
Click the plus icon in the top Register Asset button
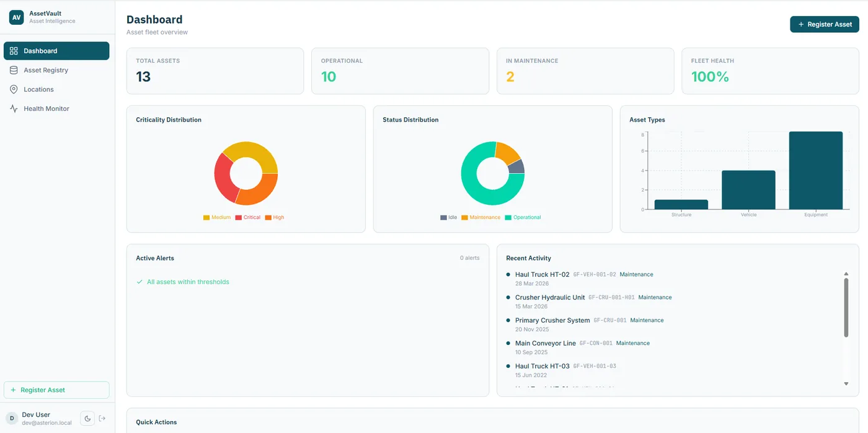[801, 24]
